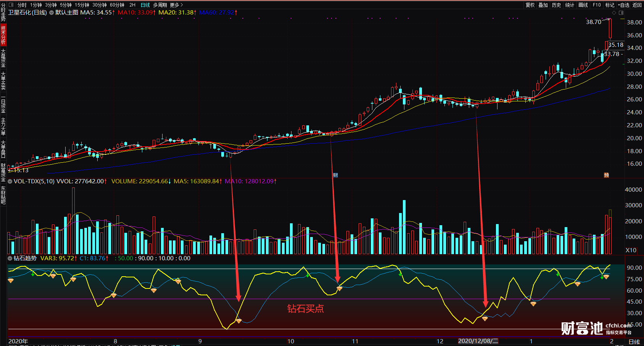Click the 叠加 overlay button
Image resolution: width=644 pixels, height=346 pixels.
[x=543, y=5]
